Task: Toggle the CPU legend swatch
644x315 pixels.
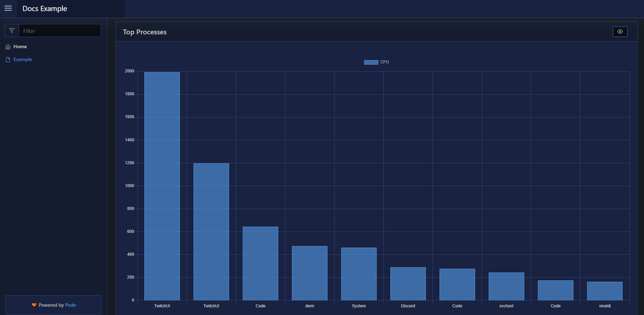Action: click(371, 62)
